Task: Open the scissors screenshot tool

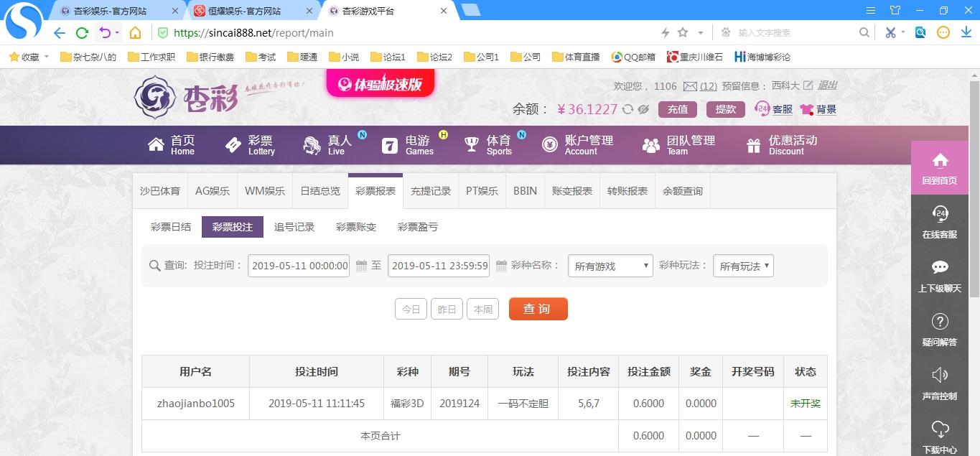Action: 890,32
